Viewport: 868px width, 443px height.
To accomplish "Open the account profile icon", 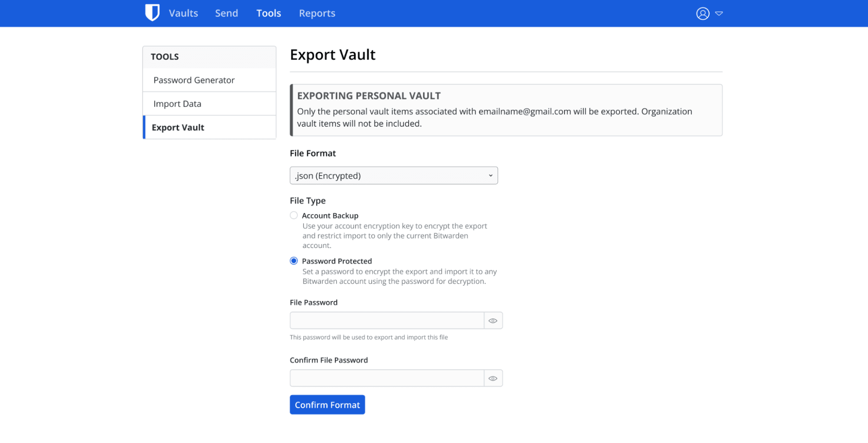I will click(x=703, y=13).
